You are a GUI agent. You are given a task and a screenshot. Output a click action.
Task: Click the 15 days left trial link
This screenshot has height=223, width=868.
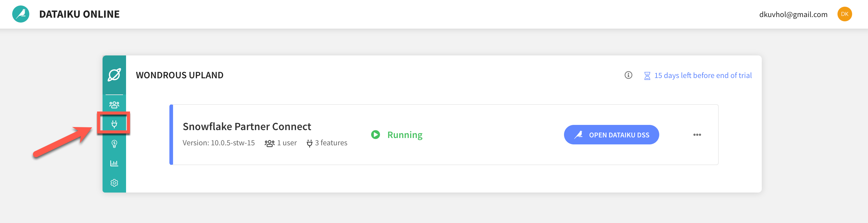(x=703, y=75)
